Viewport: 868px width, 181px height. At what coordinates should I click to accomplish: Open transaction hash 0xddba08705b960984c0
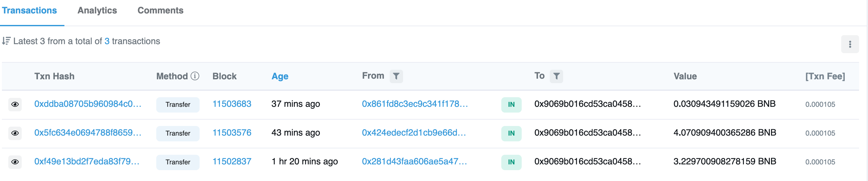click(x=88, y=104)
